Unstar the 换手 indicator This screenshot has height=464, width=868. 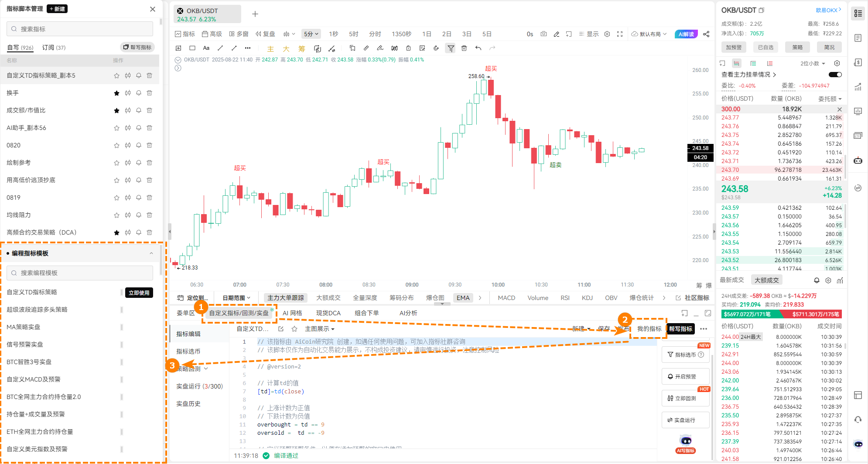click(x=116, y=93)
